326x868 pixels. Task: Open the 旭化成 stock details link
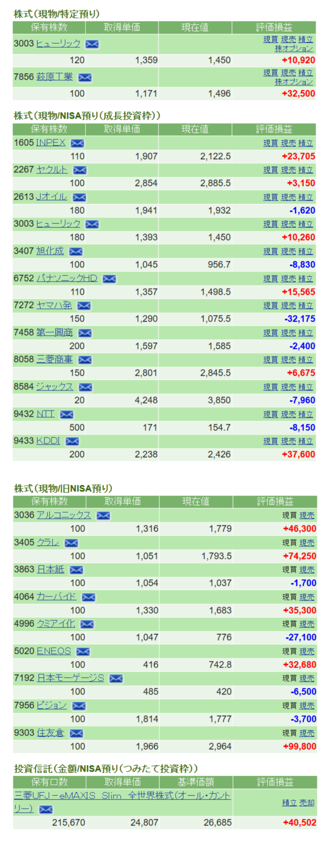(50, 251)
